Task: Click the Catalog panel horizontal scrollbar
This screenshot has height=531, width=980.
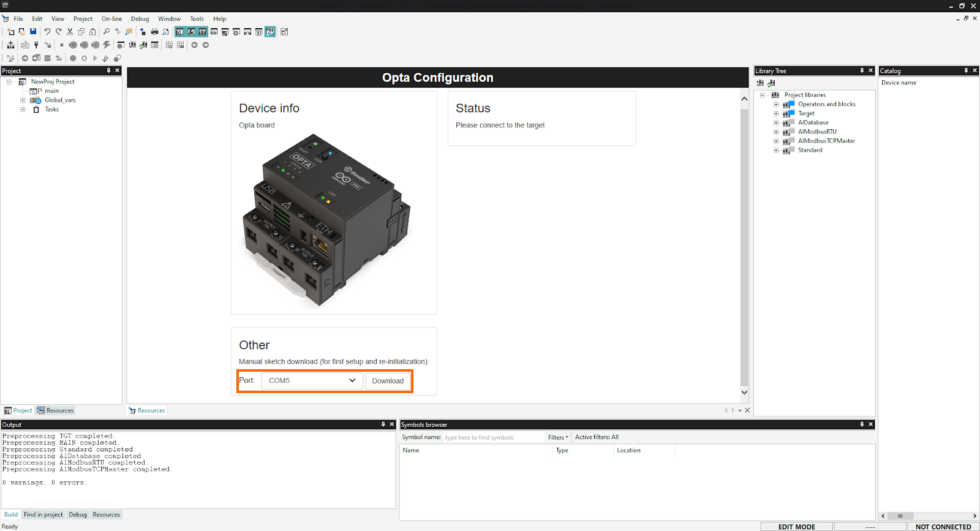Action: click(900, 516)
